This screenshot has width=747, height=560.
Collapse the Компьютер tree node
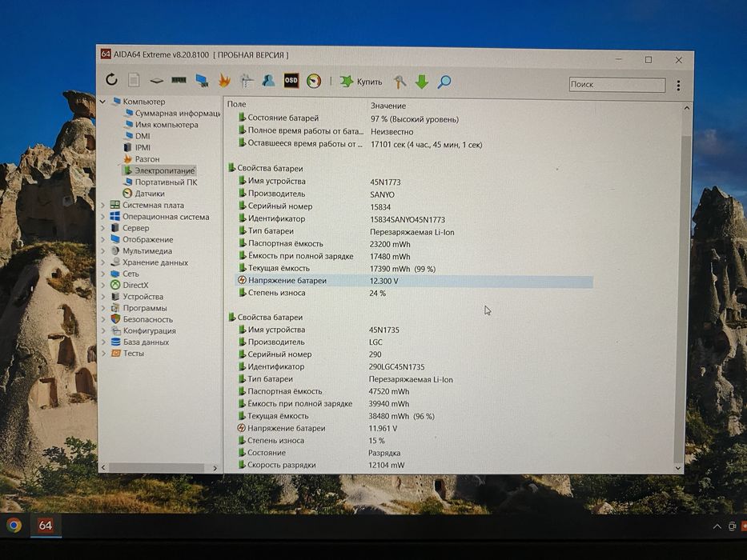tap(103, 102)
